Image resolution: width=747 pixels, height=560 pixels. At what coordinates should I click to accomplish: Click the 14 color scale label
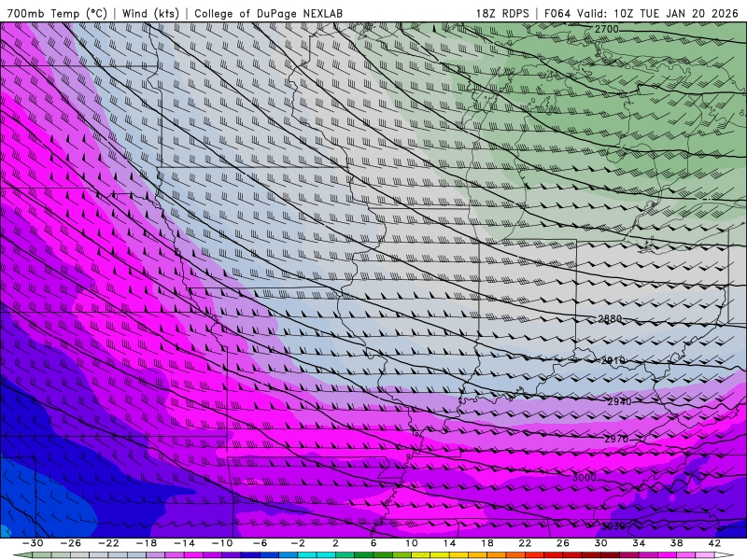[x=449, y=543]
